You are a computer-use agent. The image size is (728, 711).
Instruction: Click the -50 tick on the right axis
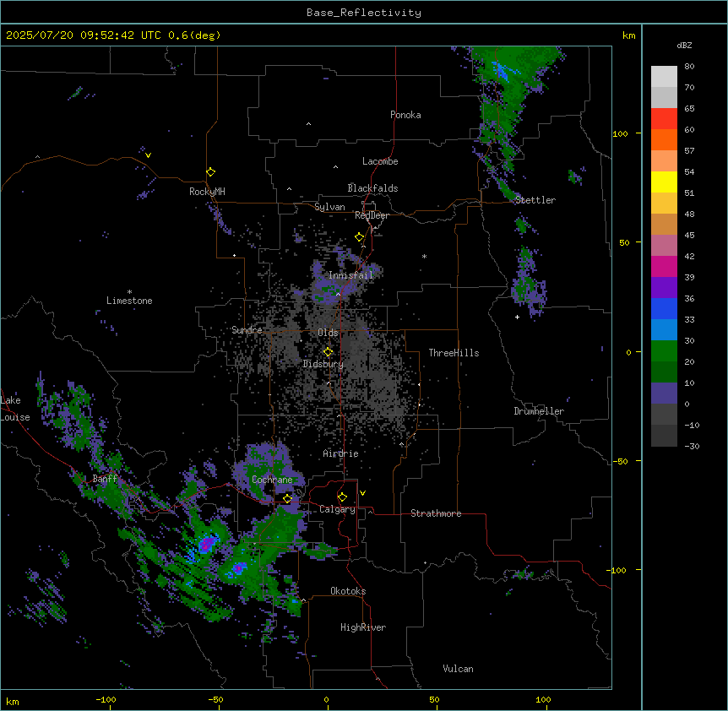(x=620, y=461)
